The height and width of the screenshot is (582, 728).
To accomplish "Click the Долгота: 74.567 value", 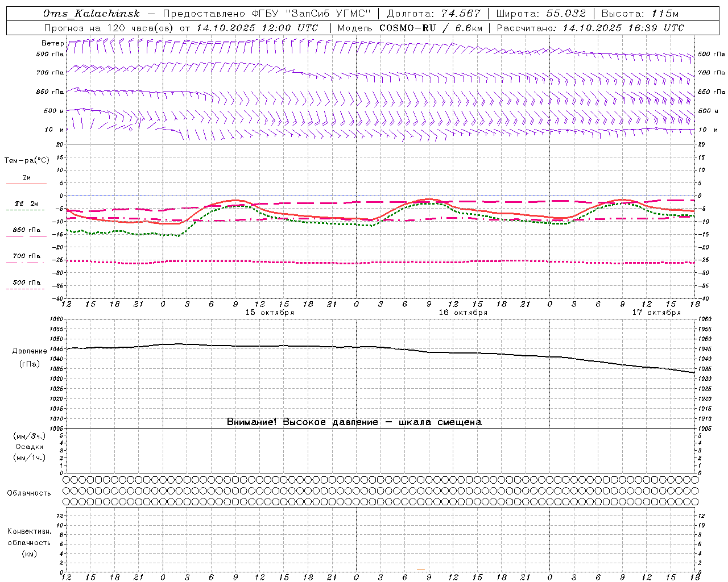I will click(433, 14).
